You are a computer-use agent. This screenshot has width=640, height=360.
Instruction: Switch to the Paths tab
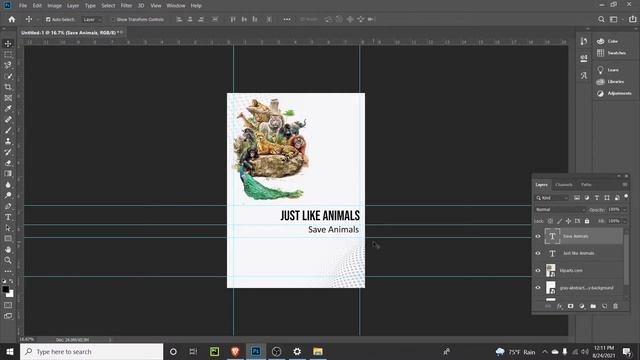(586, 185)
